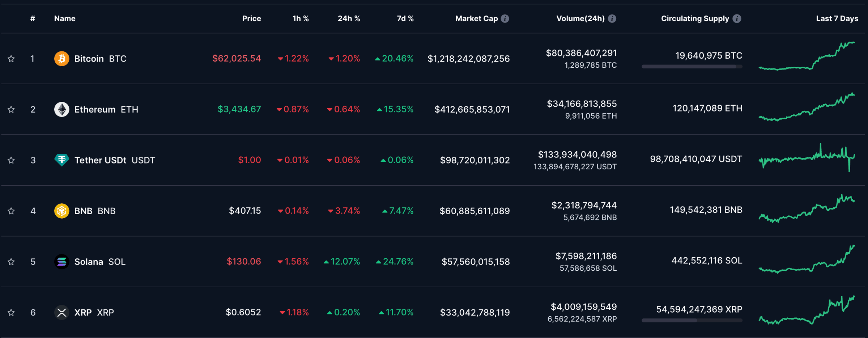This screenshot has height=338, width=868.
Task: Open the Volume(24h) info icon
Action: click(612, 18)
